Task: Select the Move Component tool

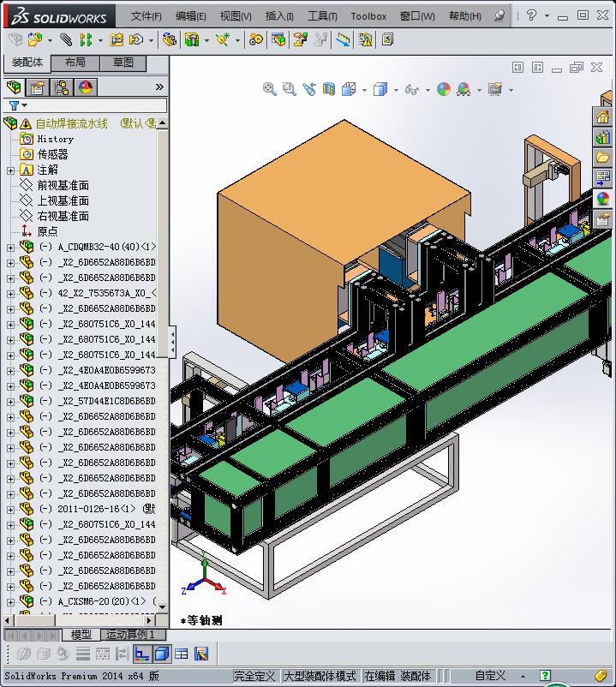Action: pos(136,40)
